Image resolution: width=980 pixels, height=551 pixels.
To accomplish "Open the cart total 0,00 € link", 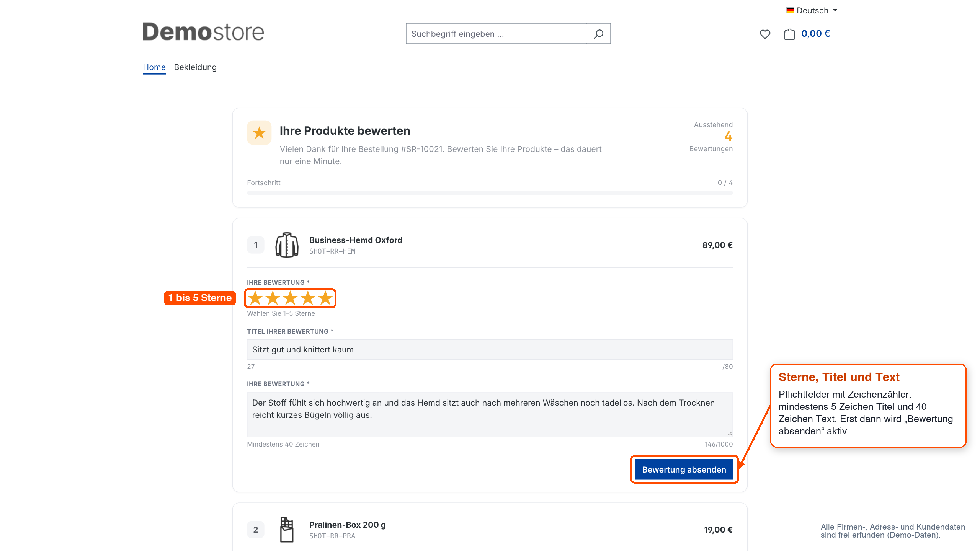I will [815, 34].
